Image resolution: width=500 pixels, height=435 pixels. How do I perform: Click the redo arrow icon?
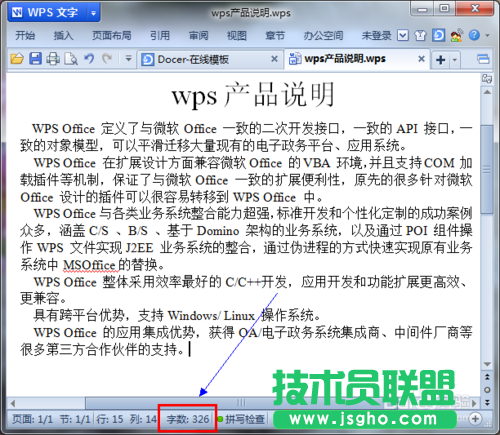[x=107, y=59]
